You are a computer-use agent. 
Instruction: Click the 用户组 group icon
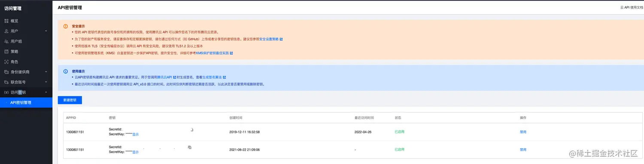pos(6,41)
